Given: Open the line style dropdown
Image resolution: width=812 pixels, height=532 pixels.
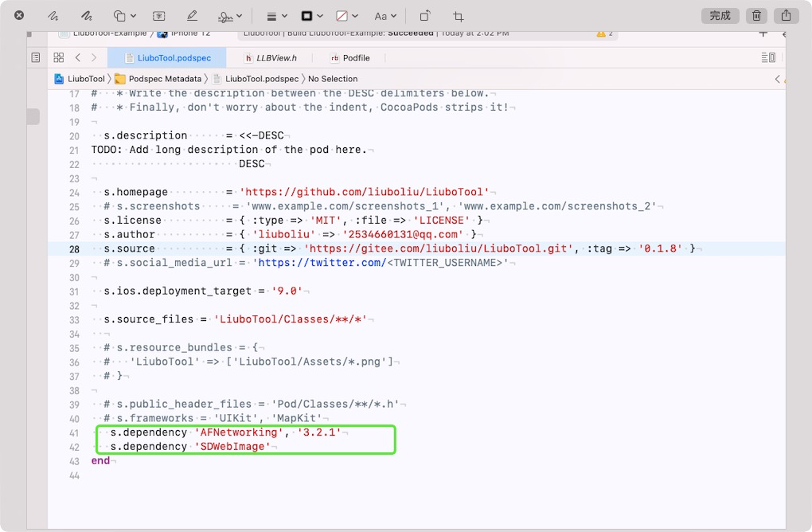Looking at the screenshot, I should 277,16.
